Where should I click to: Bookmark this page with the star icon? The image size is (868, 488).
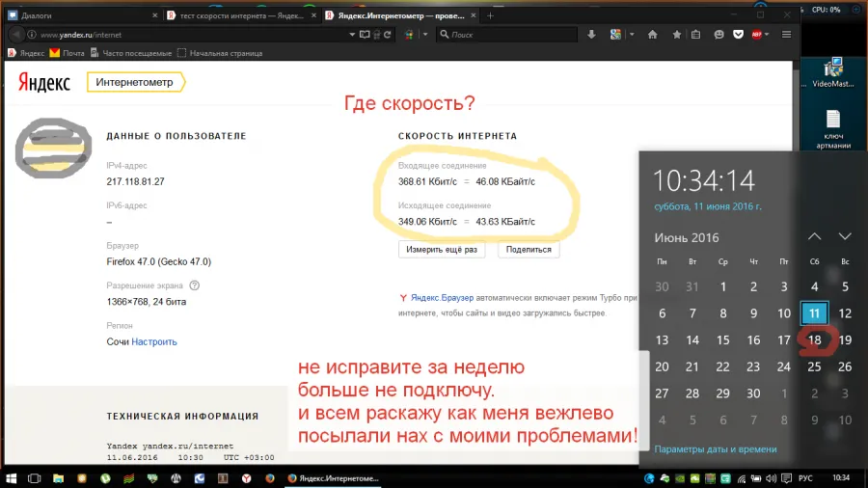tap(676, 35)
